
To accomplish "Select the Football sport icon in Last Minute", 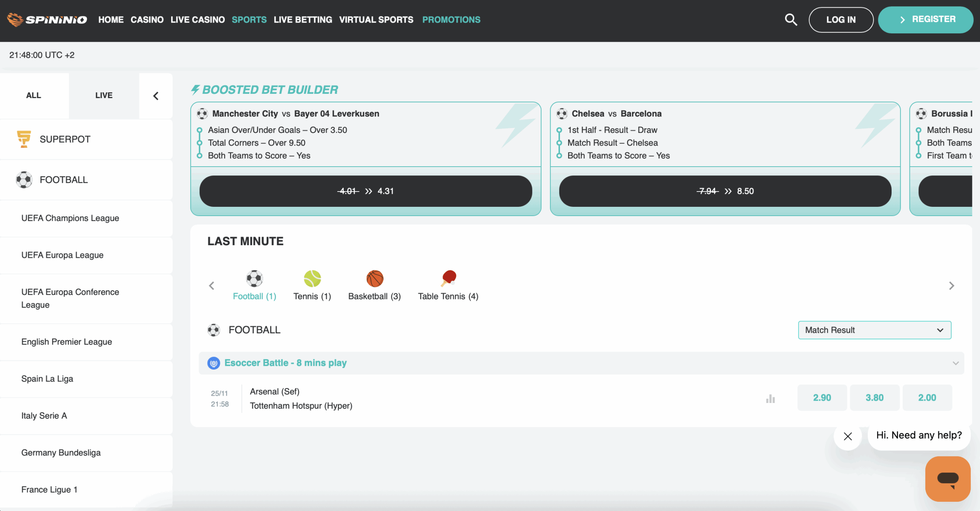I will tap(254, 279).
